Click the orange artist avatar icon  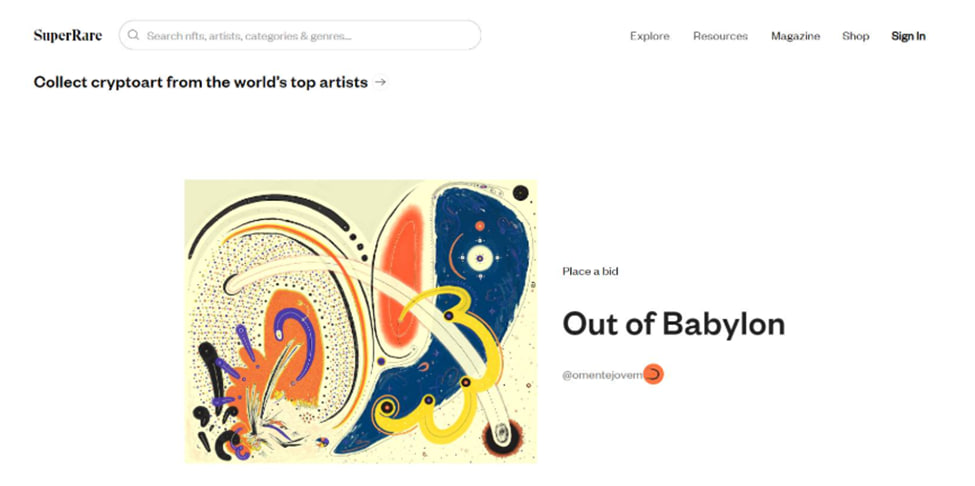tap(653, 374)
